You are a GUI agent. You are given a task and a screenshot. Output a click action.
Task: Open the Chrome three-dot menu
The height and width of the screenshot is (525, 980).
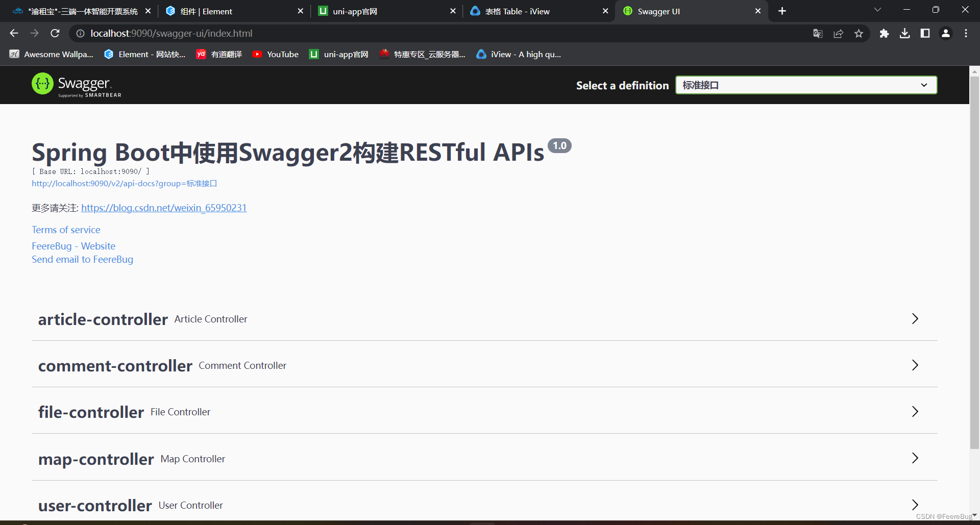tap(966, 33)
